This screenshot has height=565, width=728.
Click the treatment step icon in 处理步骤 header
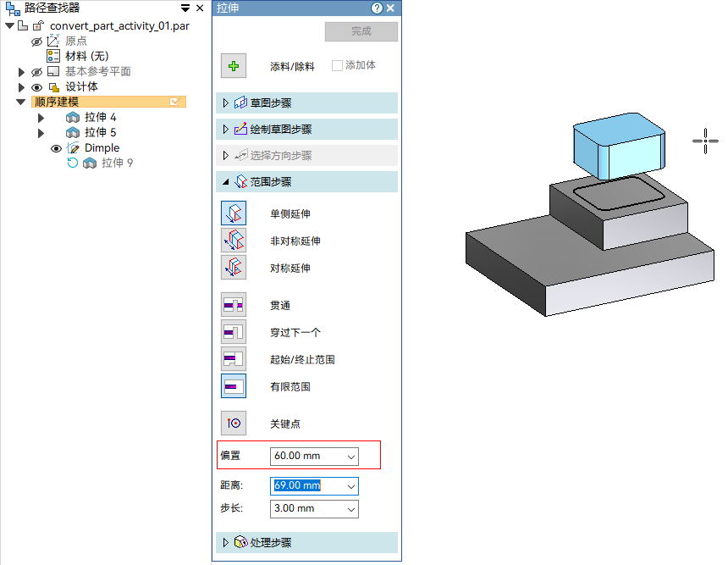click(x=240, y=542)
